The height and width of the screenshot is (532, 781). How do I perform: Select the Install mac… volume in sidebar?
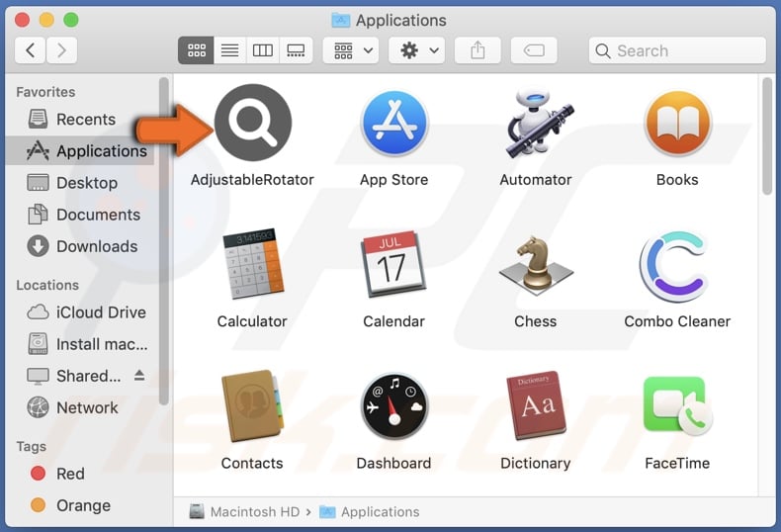[80, 344]
